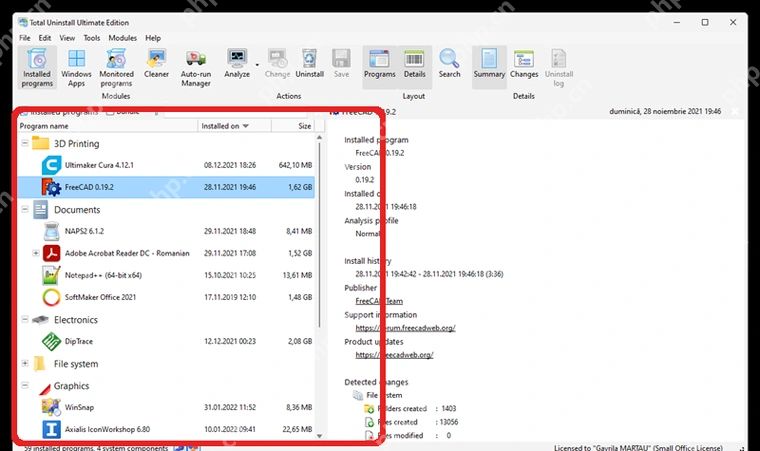Select the 2,08 GB size value
Viewport: 760px width, 451px height.
click(300, 341)
